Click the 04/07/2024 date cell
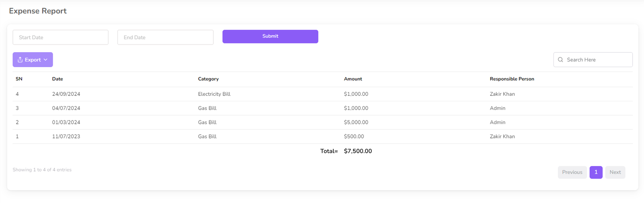The image size is (644, 203). tap(66, 108)
